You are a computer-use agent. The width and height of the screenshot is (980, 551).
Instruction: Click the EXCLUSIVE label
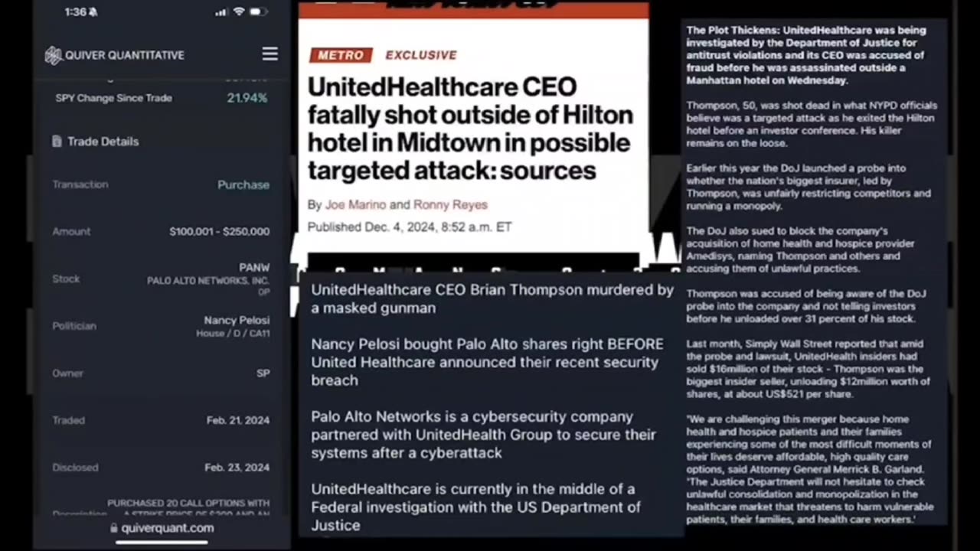click(x=421, y=55)
